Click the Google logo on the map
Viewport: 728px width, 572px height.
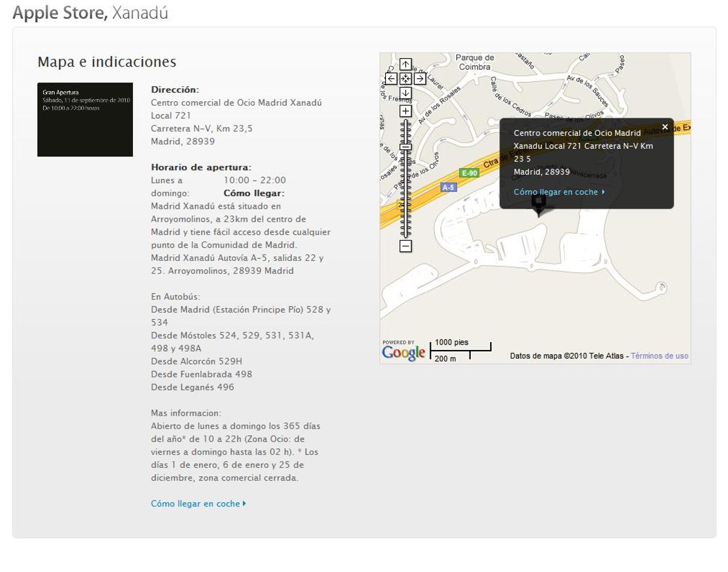(x=403, y=353)
